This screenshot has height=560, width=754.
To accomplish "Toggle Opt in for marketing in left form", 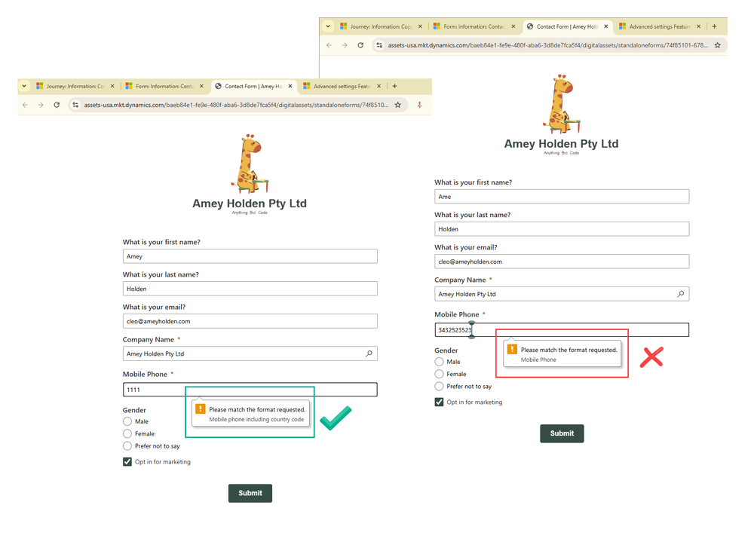I will [127, 462].
